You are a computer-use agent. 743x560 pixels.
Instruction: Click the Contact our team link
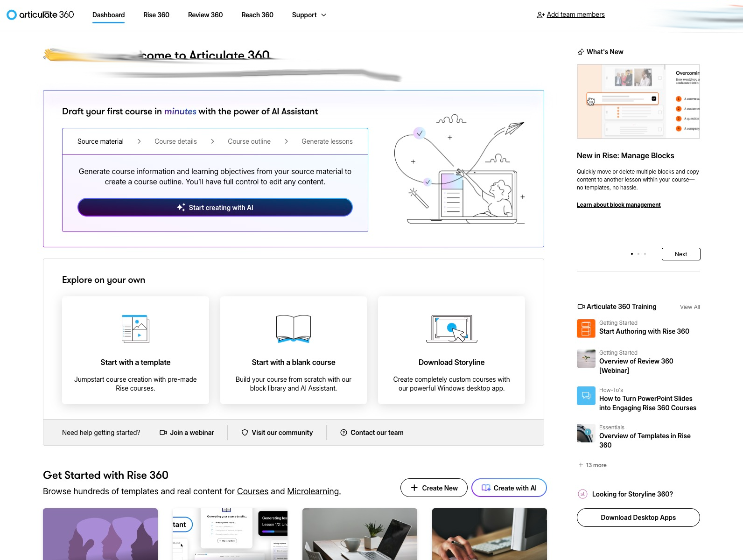(x=372, y=433)
